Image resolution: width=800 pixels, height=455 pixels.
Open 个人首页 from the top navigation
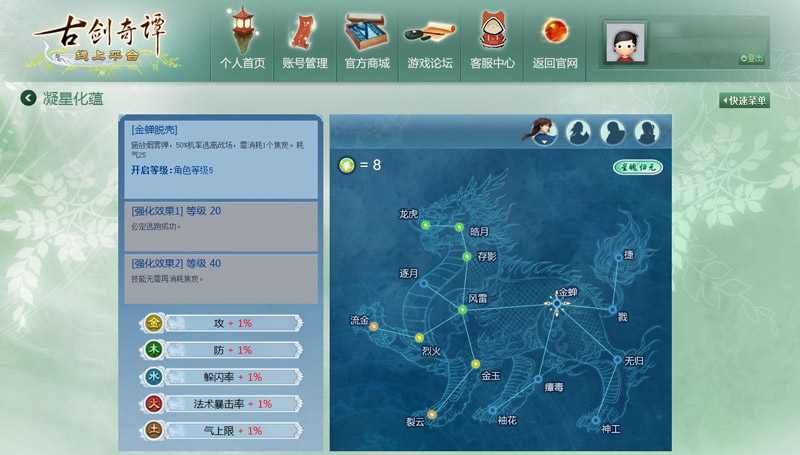(242, 40)
